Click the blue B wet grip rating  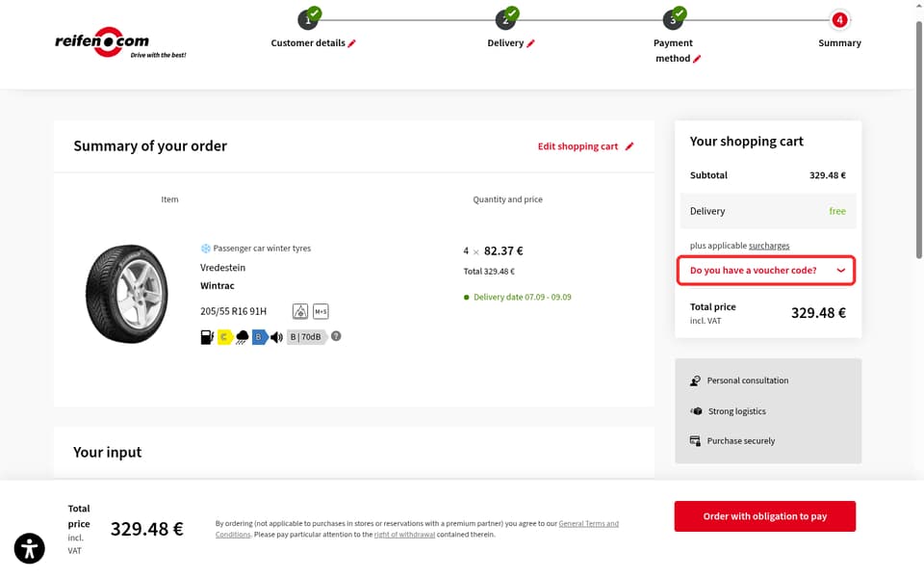tap(259, 337)
